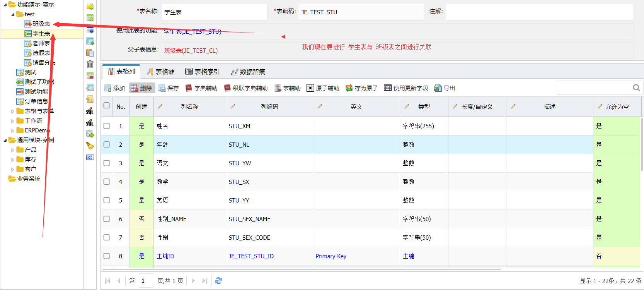
Task: Click the pencil icon in the 描述 header
Action: (x=513, y=106)
